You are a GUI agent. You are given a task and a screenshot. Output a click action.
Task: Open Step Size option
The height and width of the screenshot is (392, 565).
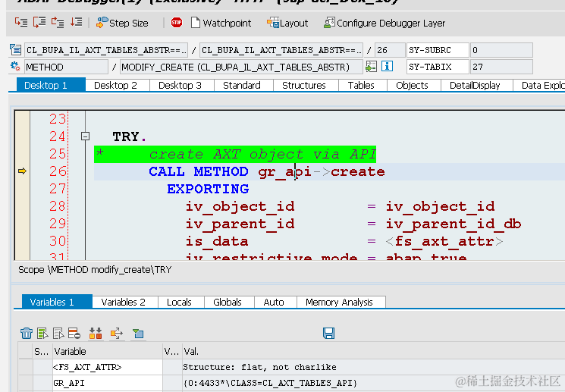pos(122,23)
